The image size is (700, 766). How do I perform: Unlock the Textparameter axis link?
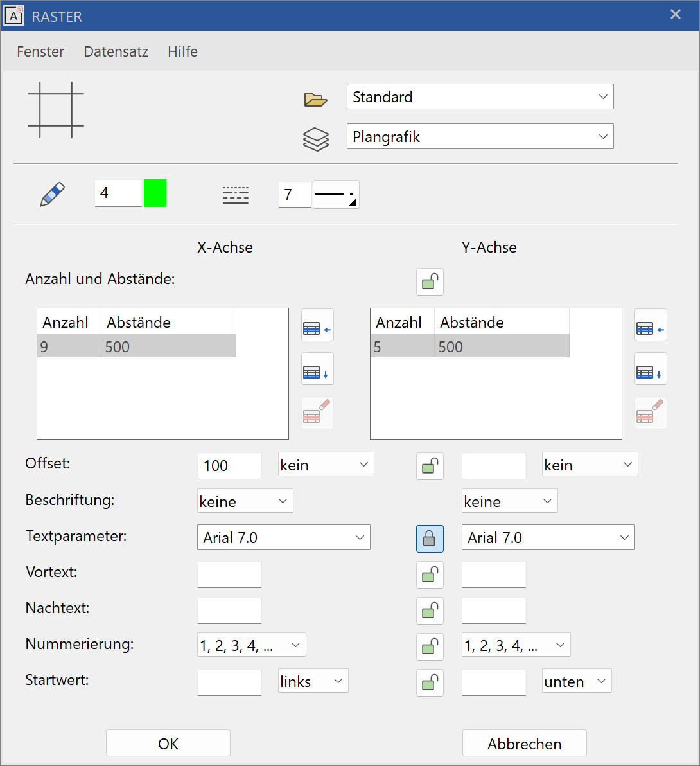(x=430, y=539)
